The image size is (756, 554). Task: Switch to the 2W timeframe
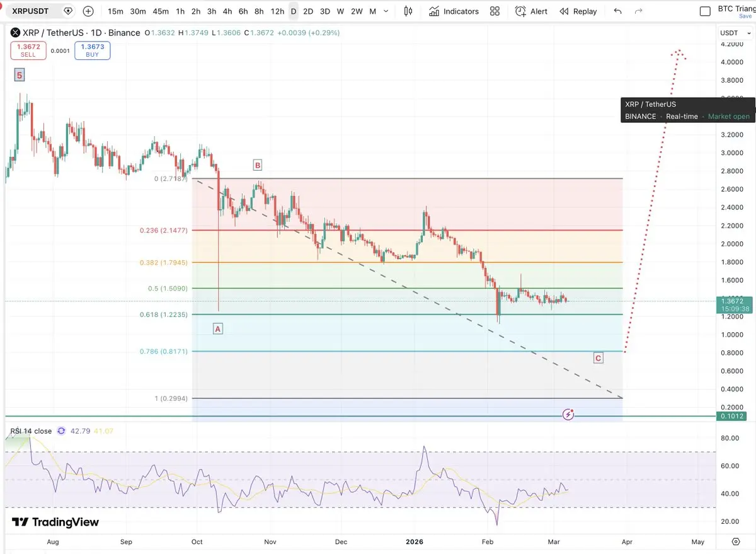357,11
